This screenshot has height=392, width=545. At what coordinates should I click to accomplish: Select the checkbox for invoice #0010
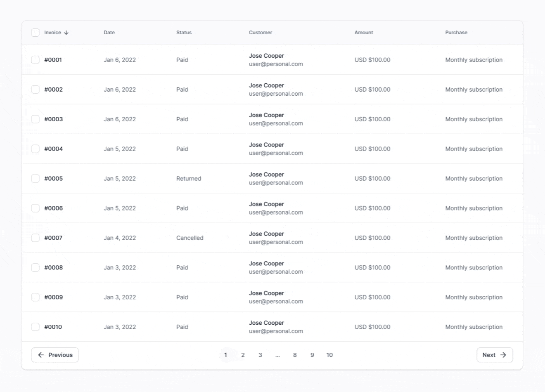tap(36, 327)
